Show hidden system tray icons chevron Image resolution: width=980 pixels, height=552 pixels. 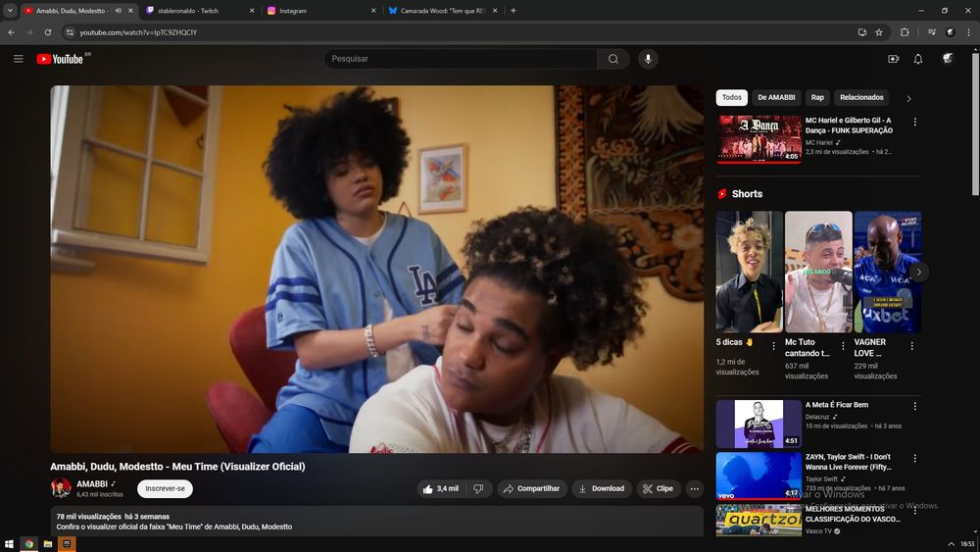[952, 544]
